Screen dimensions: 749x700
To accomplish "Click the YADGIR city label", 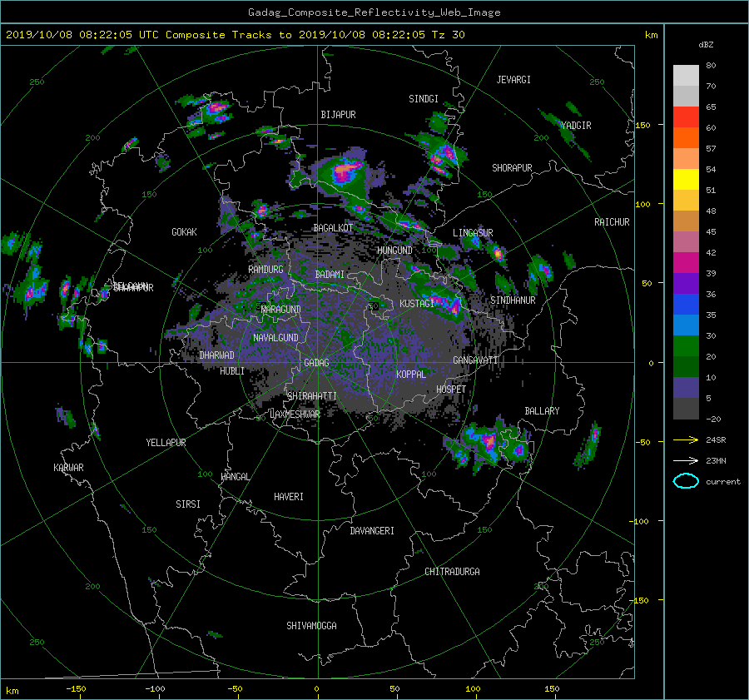I will coord(576,125).
